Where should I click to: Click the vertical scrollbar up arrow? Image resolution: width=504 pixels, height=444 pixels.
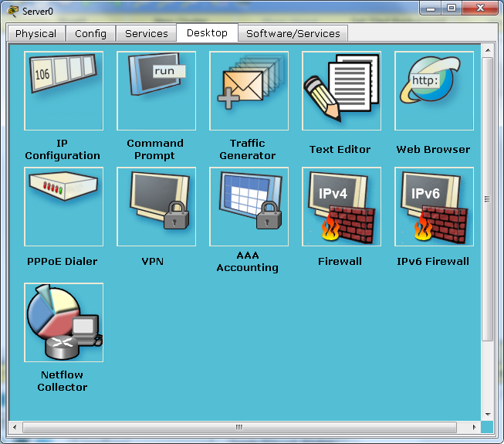point(488,50)
